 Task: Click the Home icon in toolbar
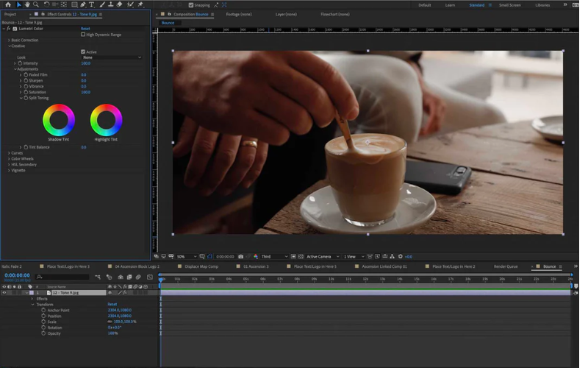coord(7,4)
